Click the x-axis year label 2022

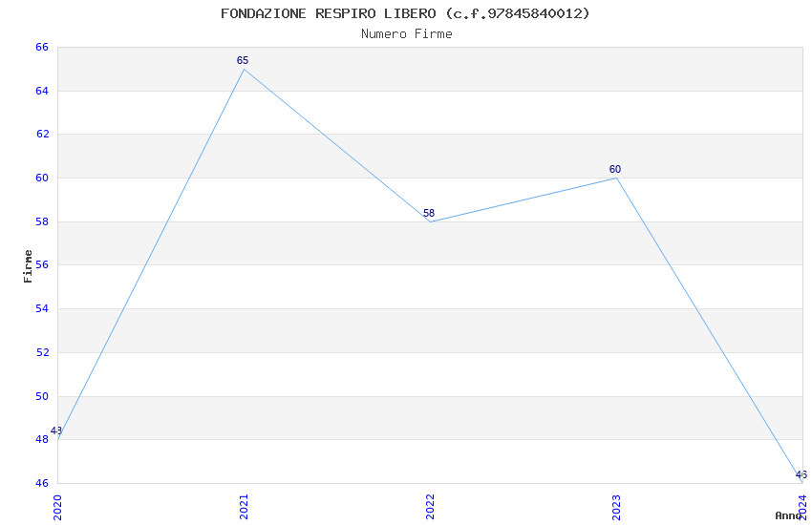(430, 507)
